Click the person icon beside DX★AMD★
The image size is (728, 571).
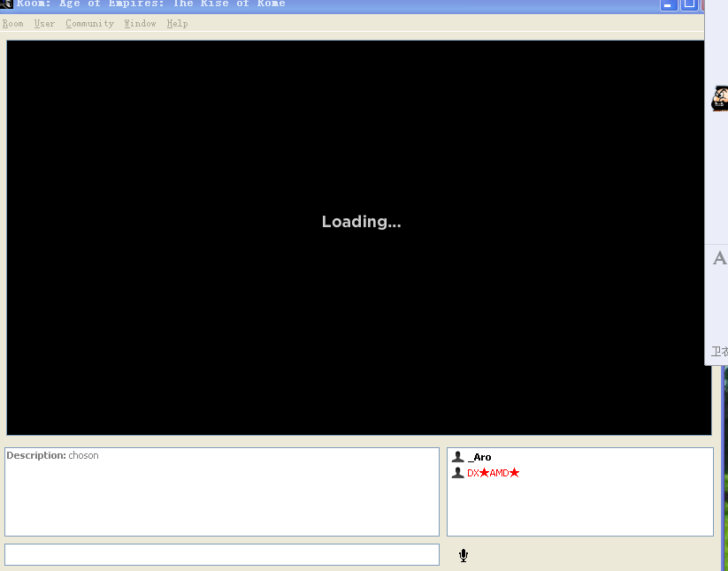coord(457,473)
